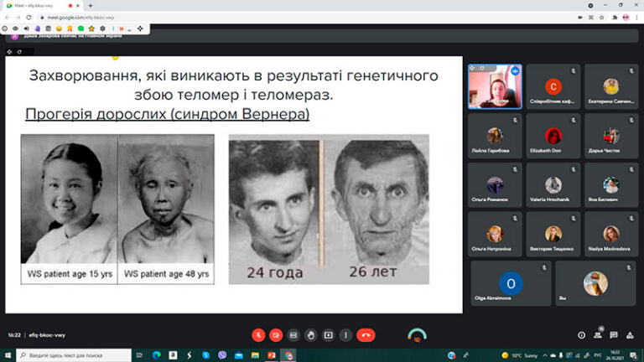Open the Meet activities panel
Image resolution: width=644 pixels, height=362 pixels.
pos(630,335)
